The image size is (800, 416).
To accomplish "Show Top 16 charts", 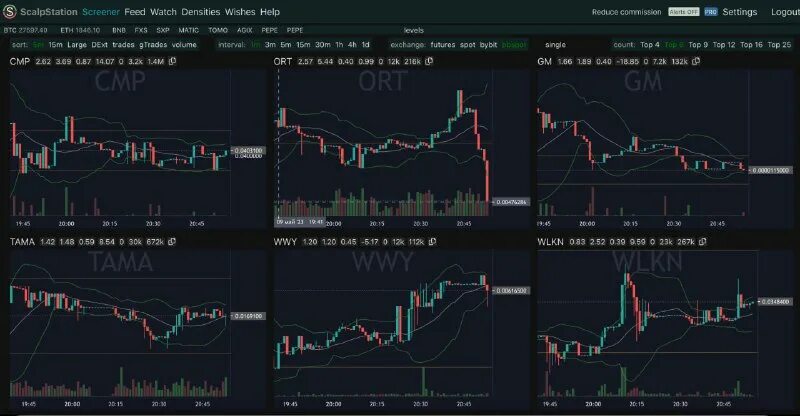I will coord(752,44).
